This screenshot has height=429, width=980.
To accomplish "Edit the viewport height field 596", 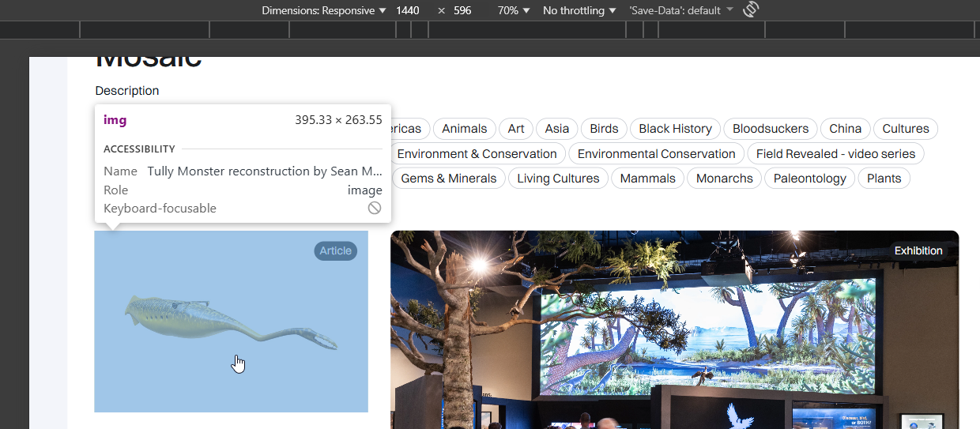I will coord(463,10).
